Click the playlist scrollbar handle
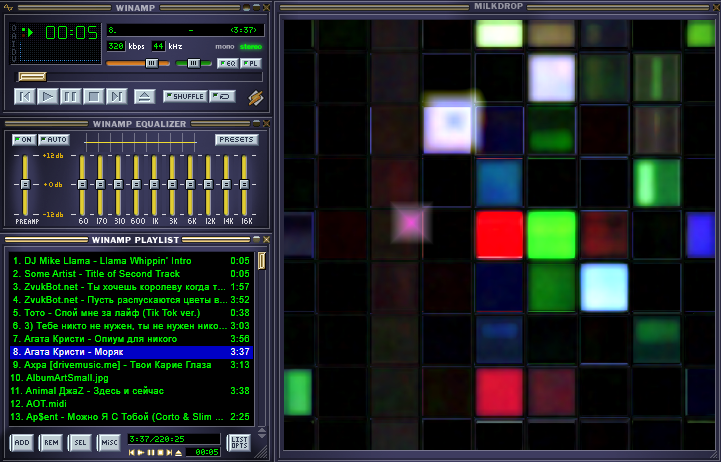 tap(262, 261)
